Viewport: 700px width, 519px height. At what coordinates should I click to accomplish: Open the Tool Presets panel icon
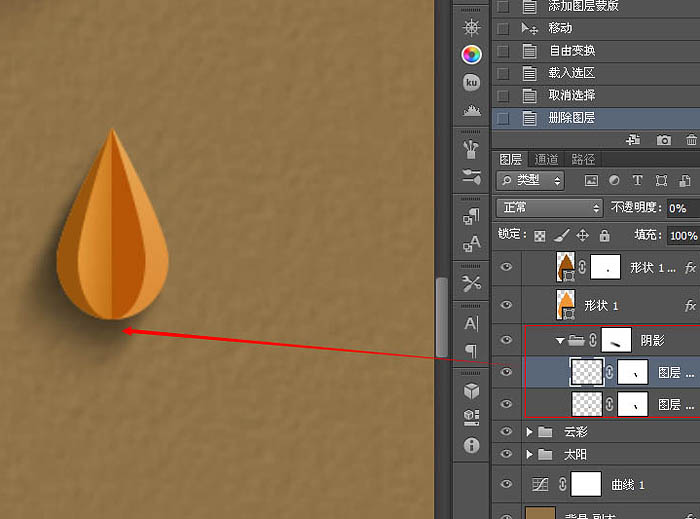[471, 283]
